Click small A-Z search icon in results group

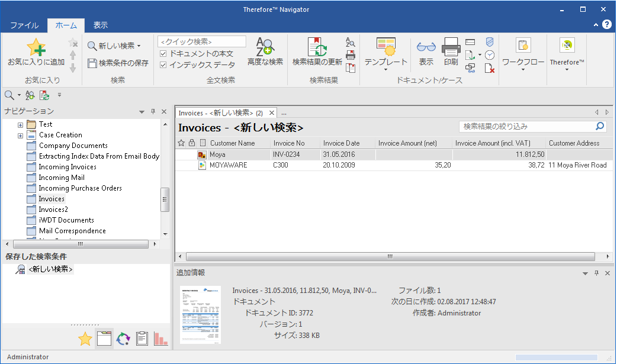(350, 42)
